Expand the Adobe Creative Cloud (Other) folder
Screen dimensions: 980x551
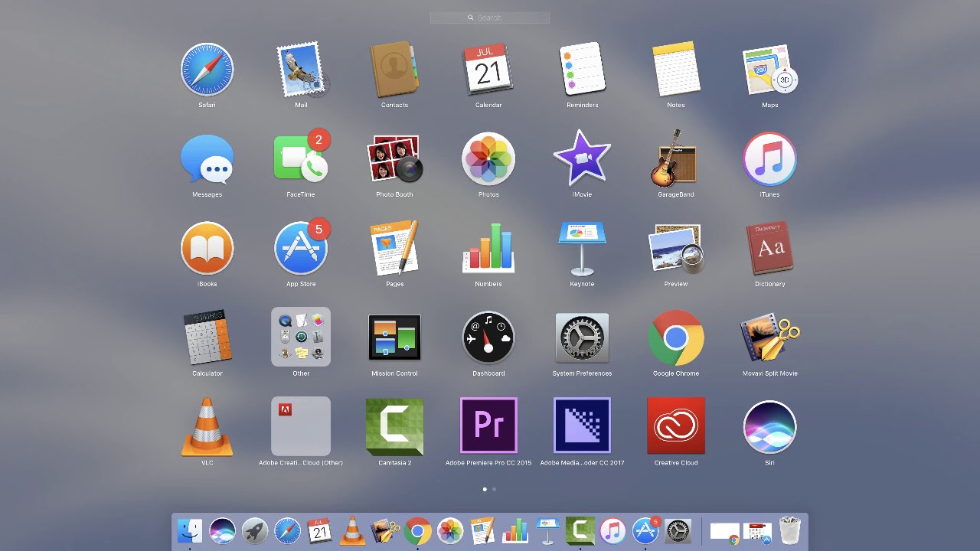point(301,426)
